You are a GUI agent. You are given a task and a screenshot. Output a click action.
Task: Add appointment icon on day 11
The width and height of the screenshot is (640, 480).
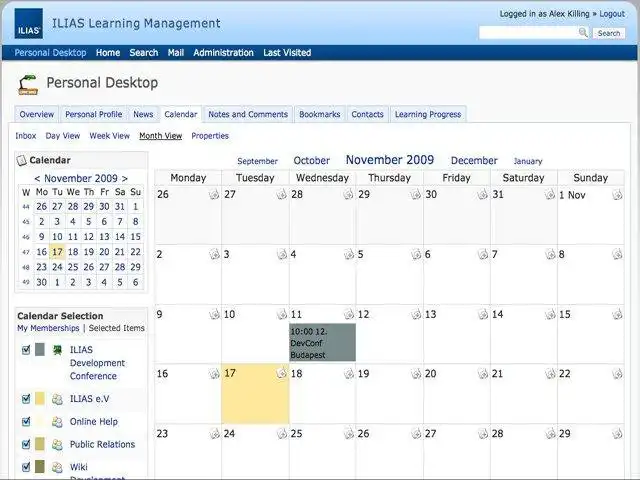coord(349,314)
